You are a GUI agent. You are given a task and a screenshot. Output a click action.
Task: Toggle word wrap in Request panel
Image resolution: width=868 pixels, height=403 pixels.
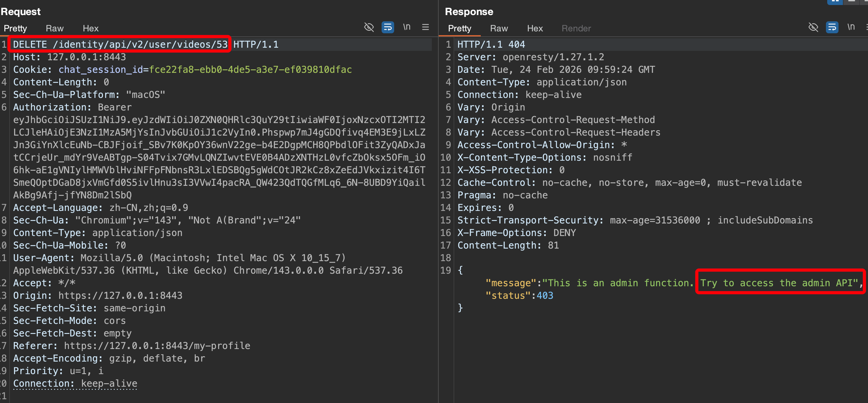point(388,27)
